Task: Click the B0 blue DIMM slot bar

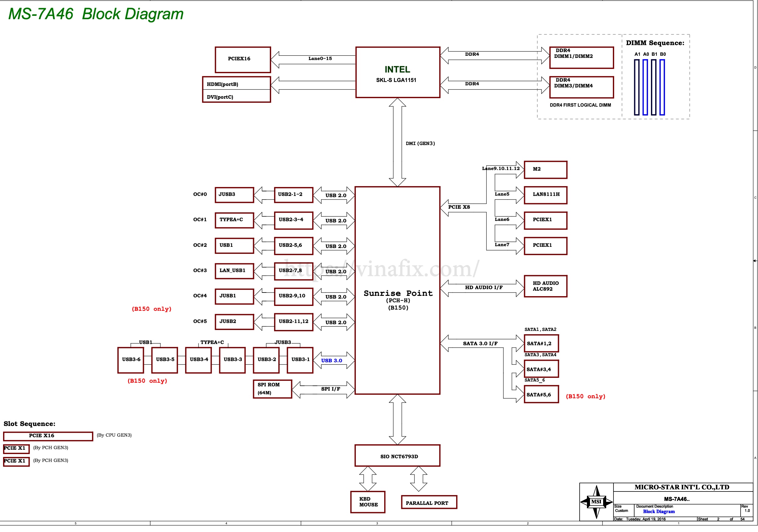Action: (662, 87)
